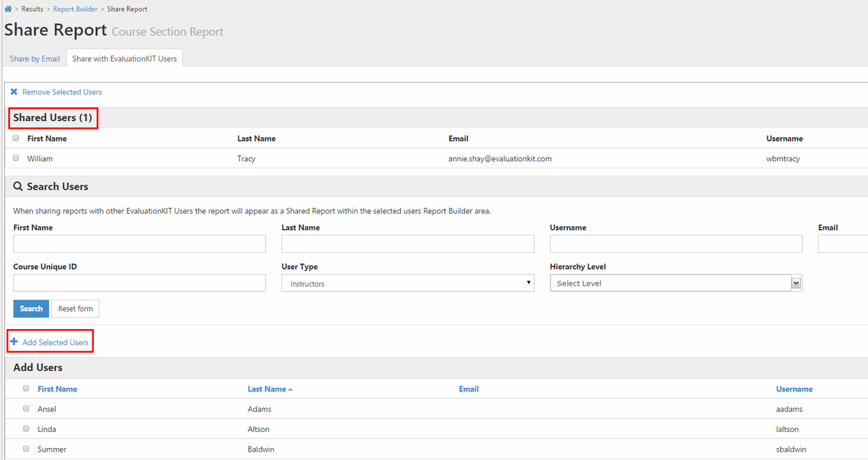The width and height of the screenshot is (868, 460).
Task: Click the plus icon beside Add Selected Users
Action: point(14,342)
